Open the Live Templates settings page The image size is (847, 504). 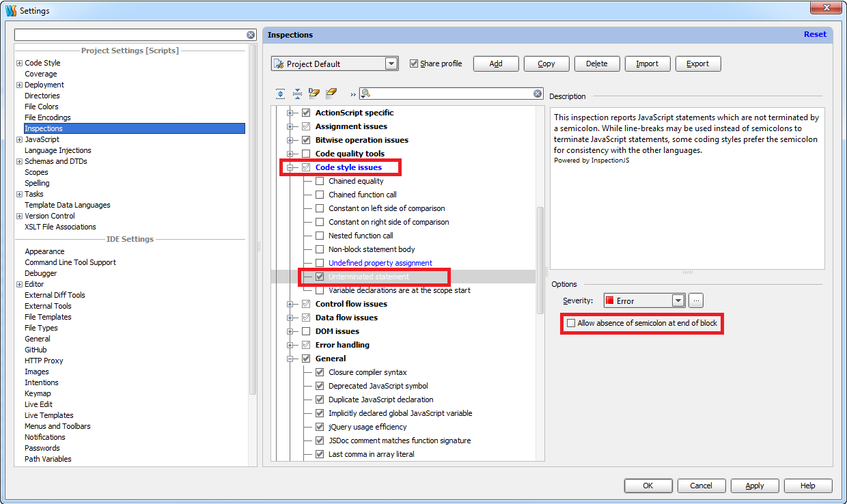point(49,415)
